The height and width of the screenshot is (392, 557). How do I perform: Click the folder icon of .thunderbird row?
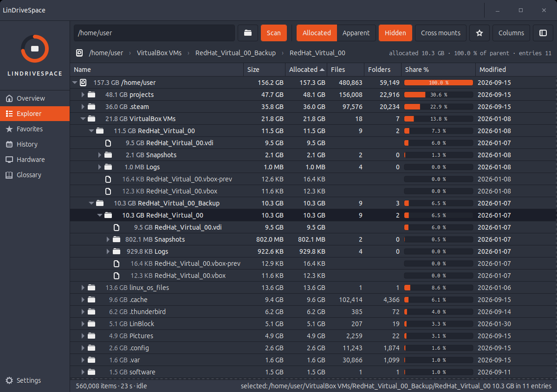[91, 312]
